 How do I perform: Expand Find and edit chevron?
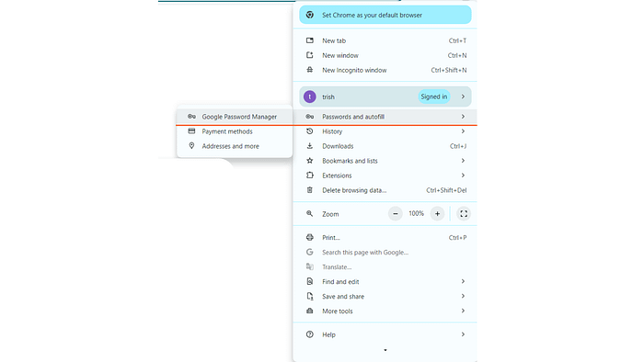463,281
